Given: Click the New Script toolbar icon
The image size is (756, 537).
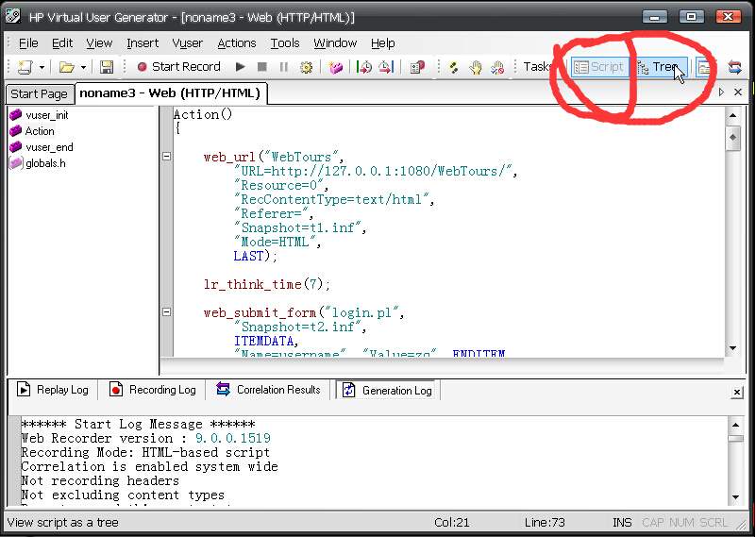Looking at the screenshot, I should (x=25, y=66).
